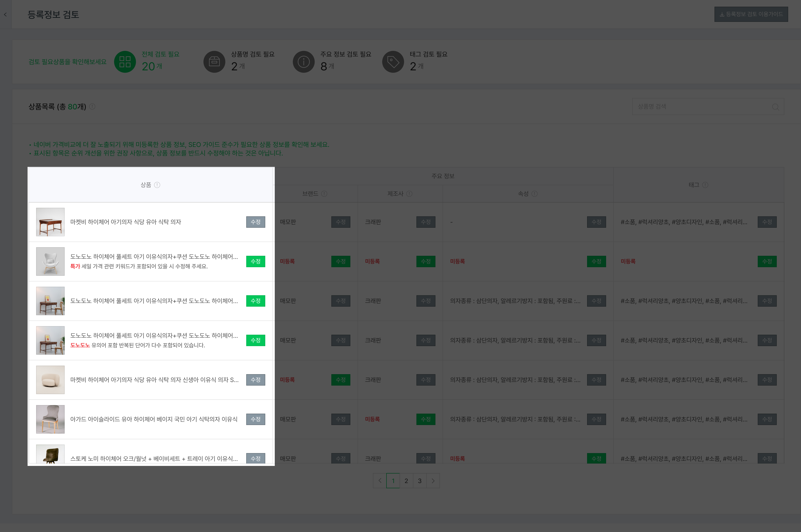The height and width of the screenshot is (532, 801).
Task: Click the magnifier icon in 상품명 검색
Action: pos(775,107)
